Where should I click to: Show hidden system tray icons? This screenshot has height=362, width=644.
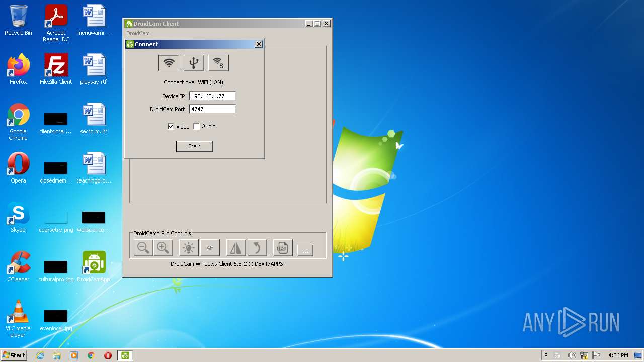546,355
